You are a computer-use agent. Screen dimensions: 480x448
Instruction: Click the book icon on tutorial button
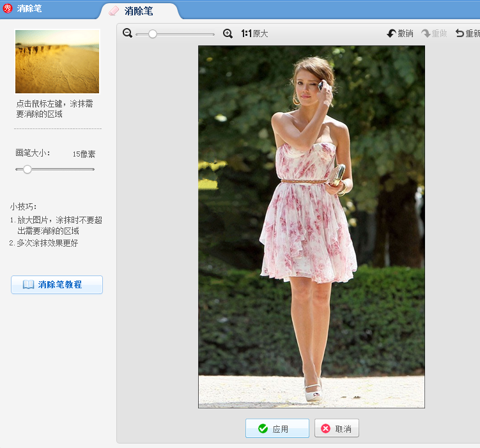(x=29, y=284)
